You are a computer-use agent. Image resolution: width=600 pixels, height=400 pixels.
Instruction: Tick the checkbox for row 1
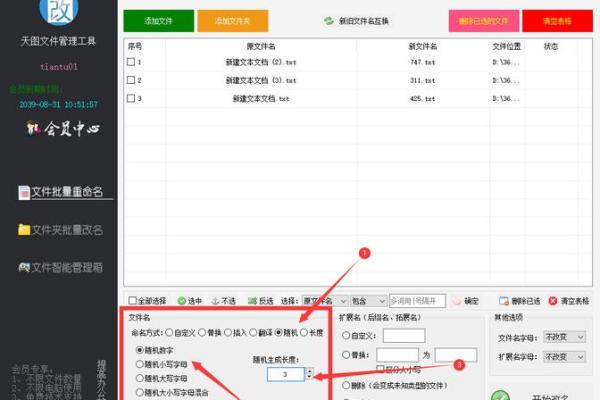(x=131, y=62)
